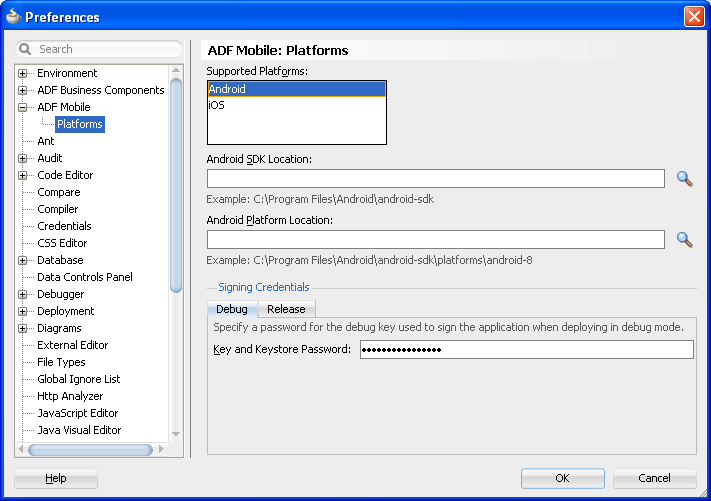
Task: Select Platforms under ADF Mobile
Action: pos(80,124)
